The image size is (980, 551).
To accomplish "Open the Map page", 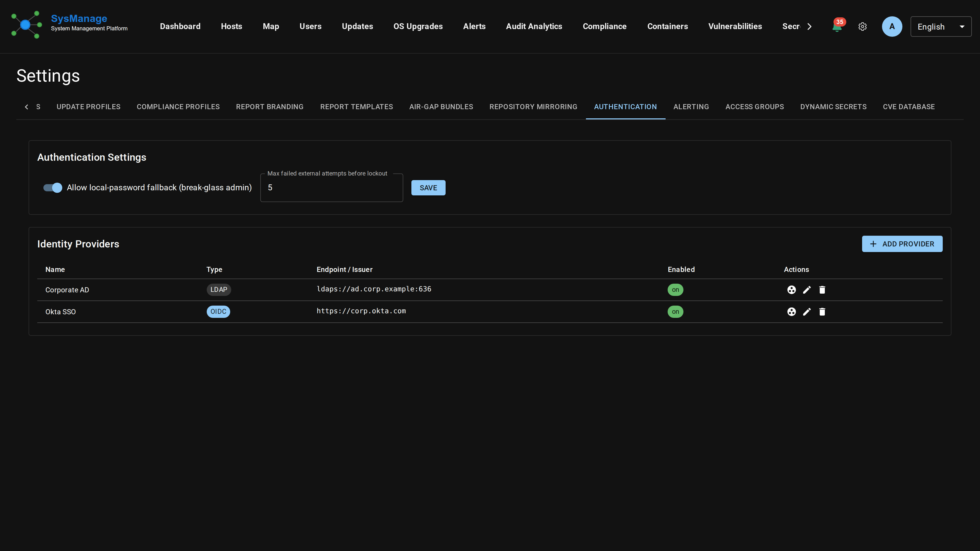I will point(271,26).
